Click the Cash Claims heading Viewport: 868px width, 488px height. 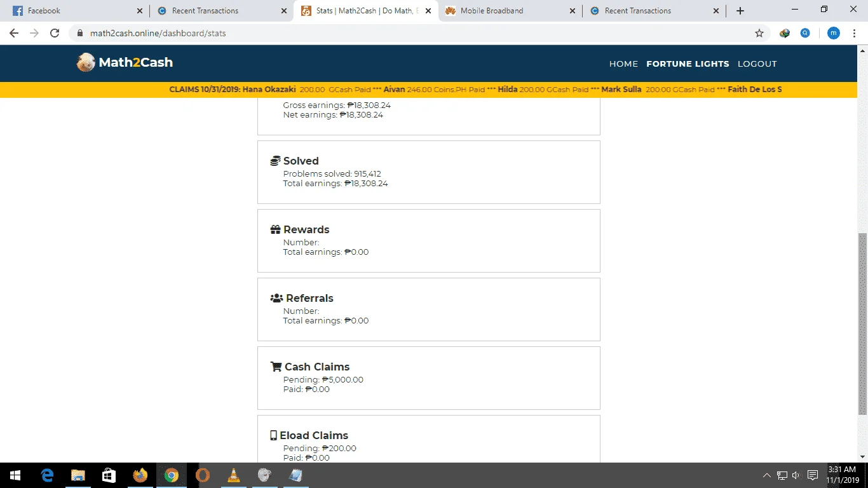317,367
